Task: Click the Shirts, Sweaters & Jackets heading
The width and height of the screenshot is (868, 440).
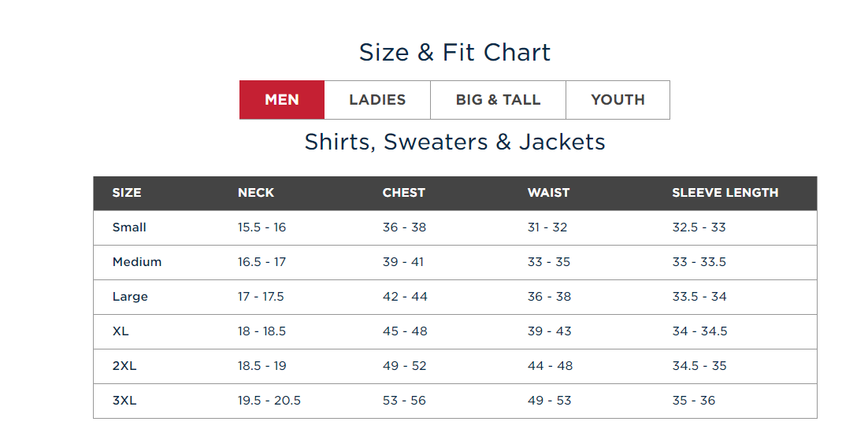Action: click(454, 142)
